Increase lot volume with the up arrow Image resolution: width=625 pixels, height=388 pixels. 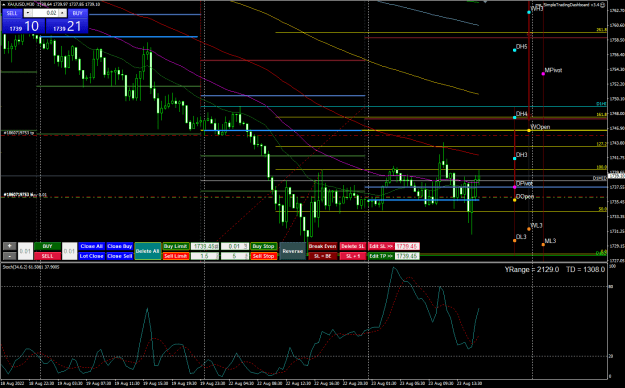point(62,13)
